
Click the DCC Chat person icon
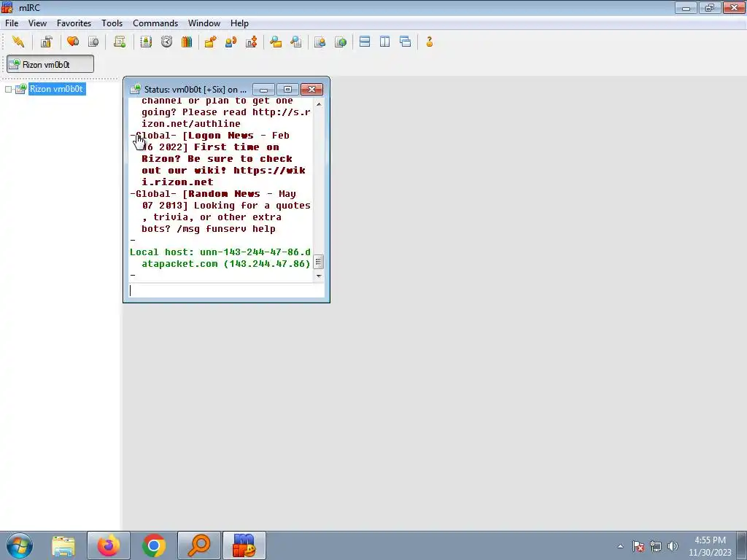[x=231, y=42]
